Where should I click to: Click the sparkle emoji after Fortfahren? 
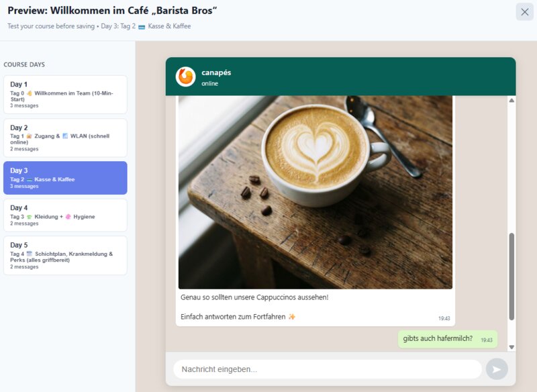(291, 317)
